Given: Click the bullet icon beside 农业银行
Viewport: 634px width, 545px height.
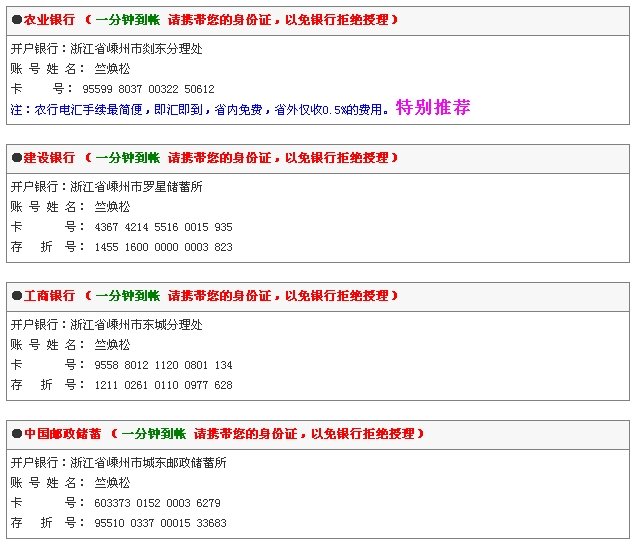Looking at the screenshot, I should pyautogui.click(x=17, y=20).
